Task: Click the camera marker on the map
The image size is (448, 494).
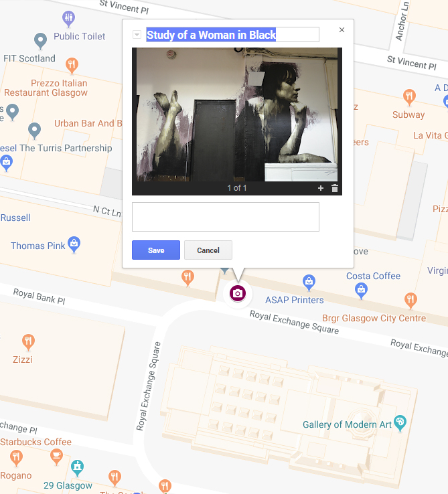Action: [x=237, y=293]
